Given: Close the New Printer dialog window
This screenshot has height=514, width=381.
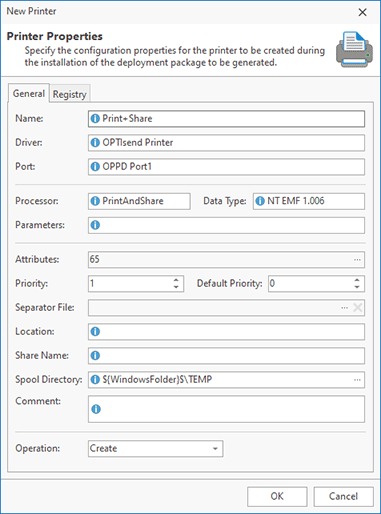Looking at the screenshot, I should [362, 12].
